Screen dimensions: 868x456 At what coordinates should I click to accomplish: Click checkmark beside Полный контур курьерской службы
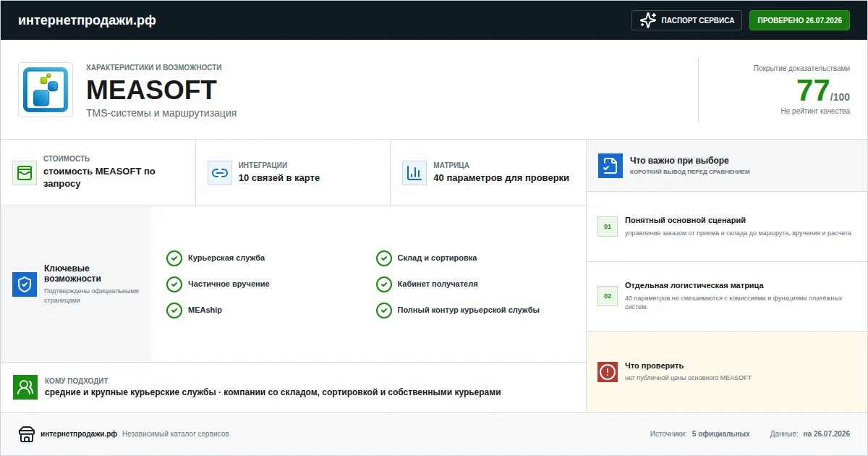tap(384, 311)
